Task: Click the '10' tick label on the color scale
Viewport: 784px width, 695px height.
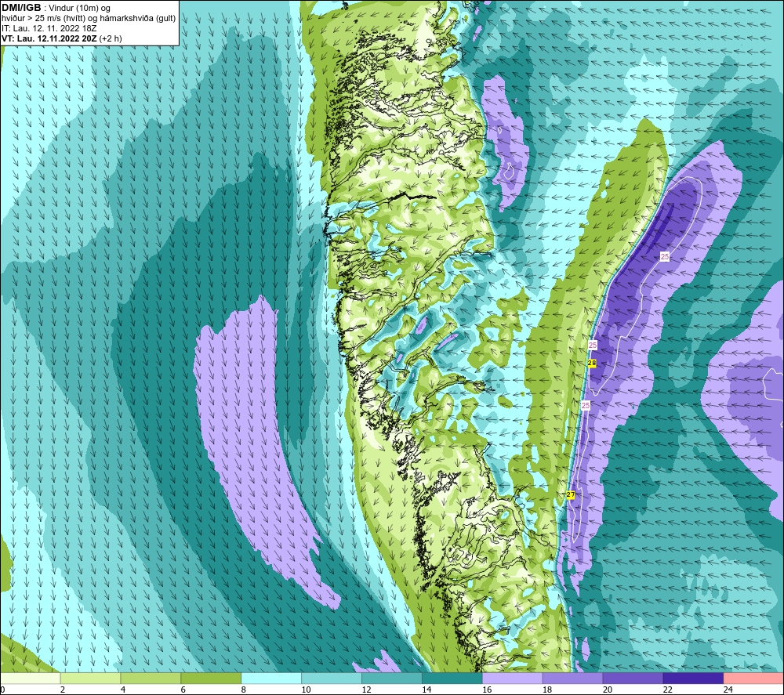Action: coord(306,690)
